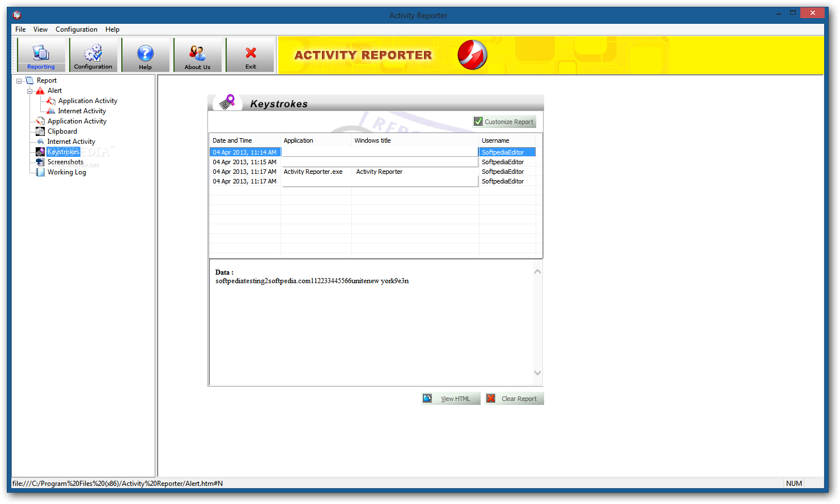
Task: Click the red X Clear Report icon
Action: click(491, 399)
